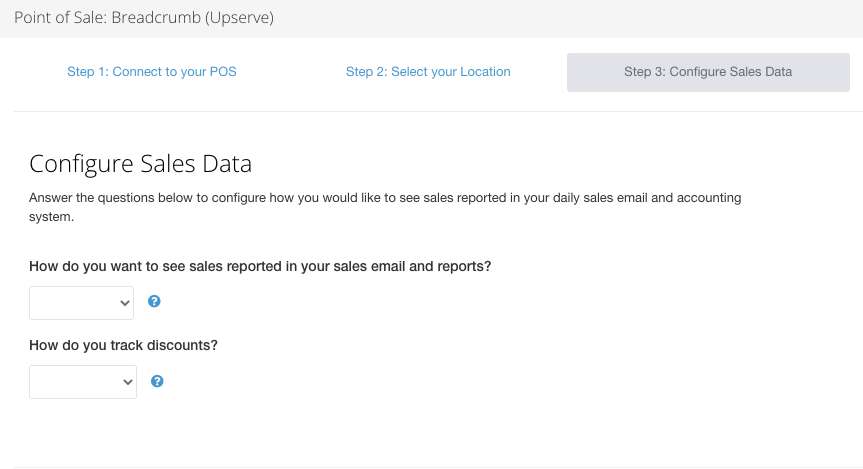This screenshot has width=863, height=469.
Task: Click the 'How do you track discounts?' label
Action: click(x=123, y=345)
